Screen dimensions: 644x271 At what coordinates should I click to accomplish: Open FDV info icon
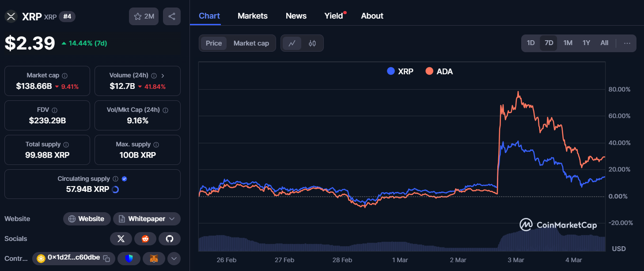coord(54,110)
